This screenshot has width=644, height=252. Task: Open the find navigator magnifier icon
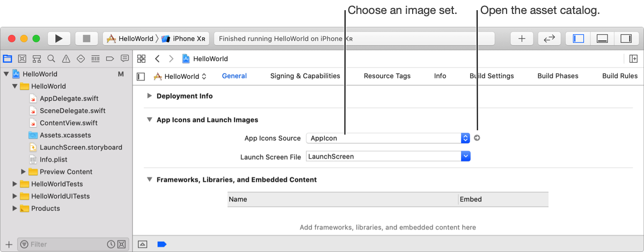click(51, 58)
